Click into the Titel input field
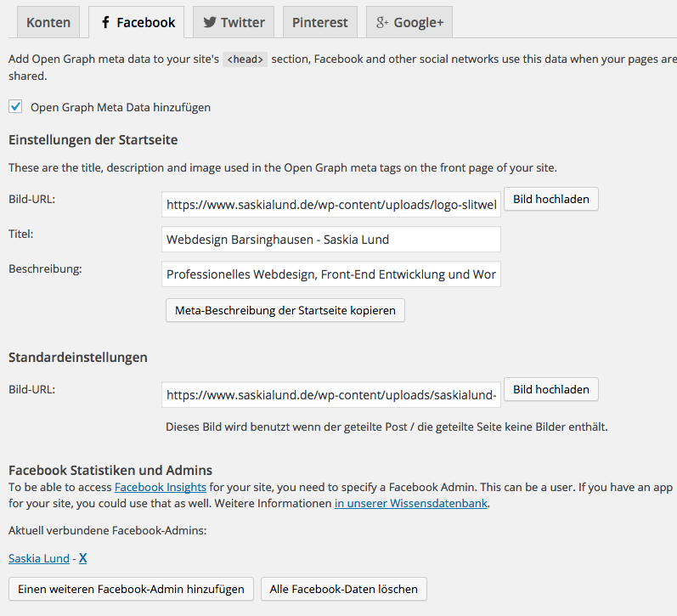The height and width of the screenshot is (616, 677). (x=331, y=240)
